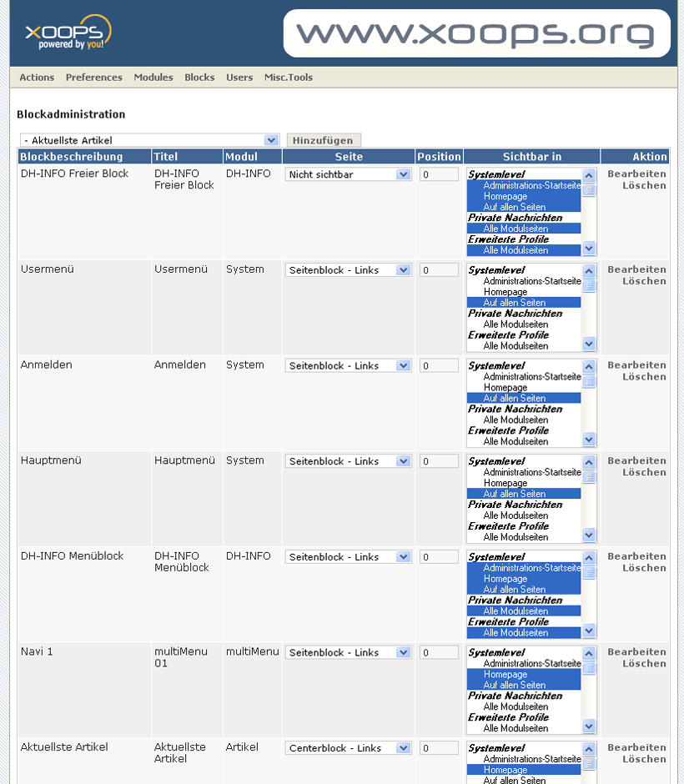Open Centerblock - Links dropdown for Aktuellste Artikel

point(349,748)
